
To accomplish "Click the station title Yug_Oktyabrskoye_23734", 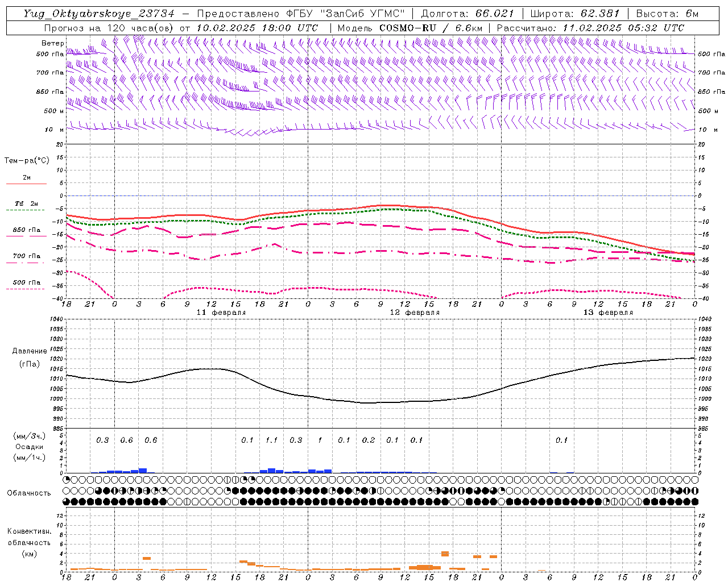I will pyautogui.click(x=99, y=14).
